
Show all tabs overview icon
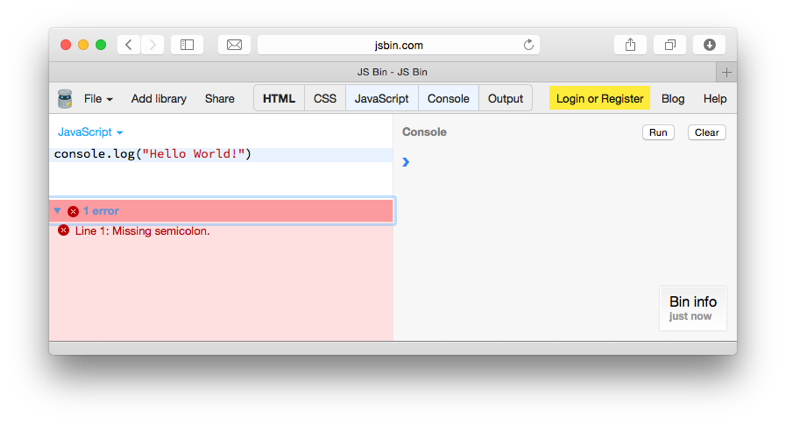[670, 45]
